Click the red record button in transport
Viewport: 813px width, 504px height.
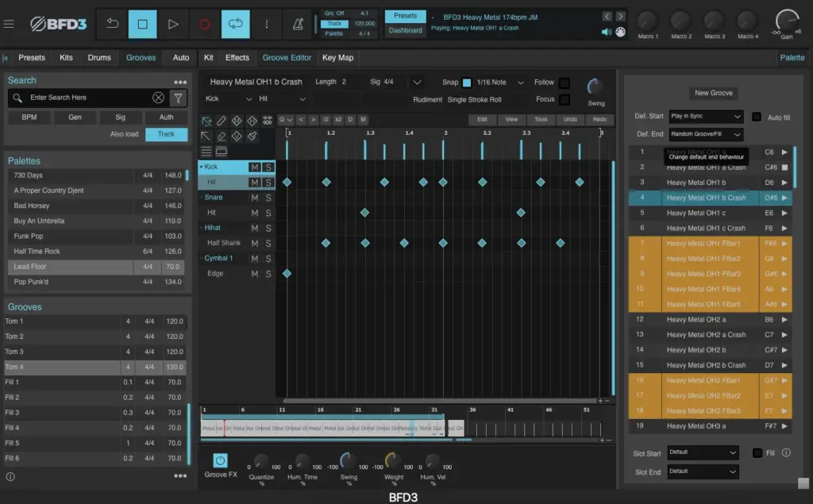[x=204, y=25]
